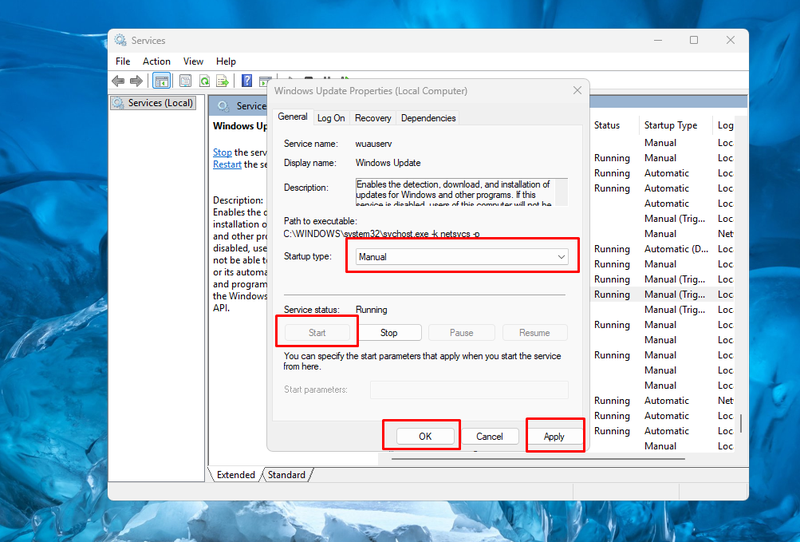Click the Export List toolbar icon
This screenshot has width=800, height=542.
(222, 81)
